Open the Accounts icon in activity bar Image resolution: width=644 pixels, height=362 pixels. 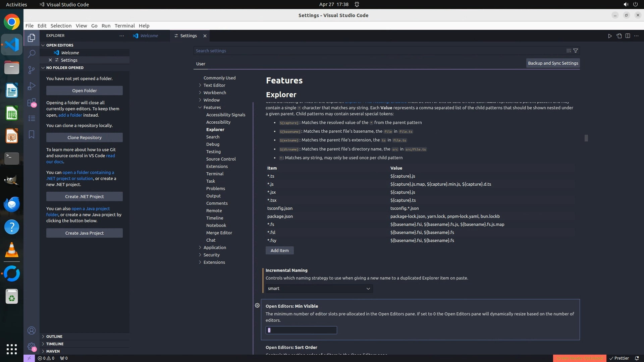(x=32, y=331)
